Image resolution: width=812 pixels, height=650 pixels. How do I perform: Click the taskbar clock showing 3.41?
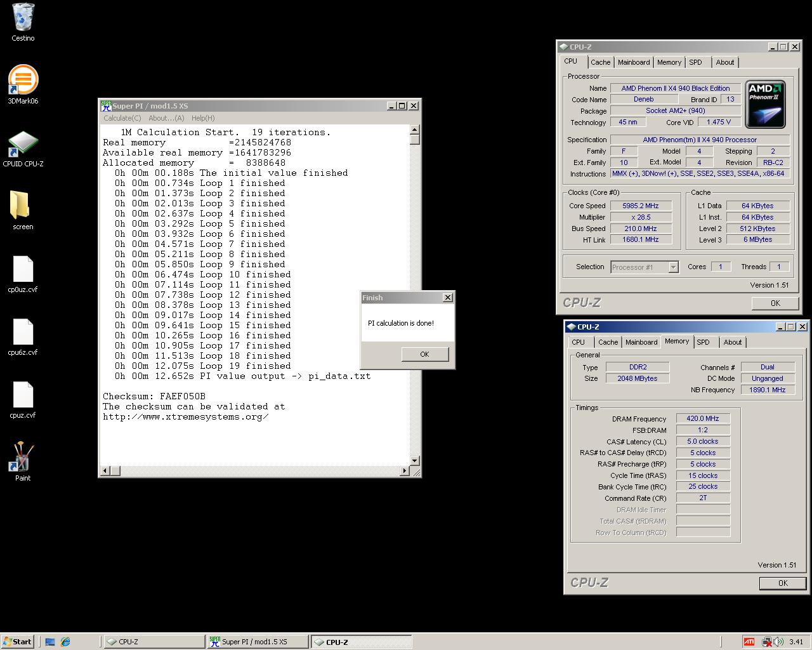(x=796, y=642)
